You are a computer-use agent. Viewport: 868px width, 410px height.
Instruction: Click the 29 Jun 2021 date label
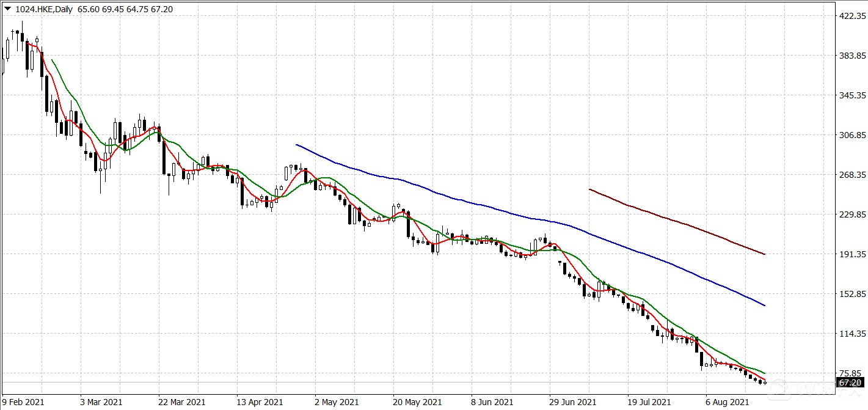click(x=573, y=402)
